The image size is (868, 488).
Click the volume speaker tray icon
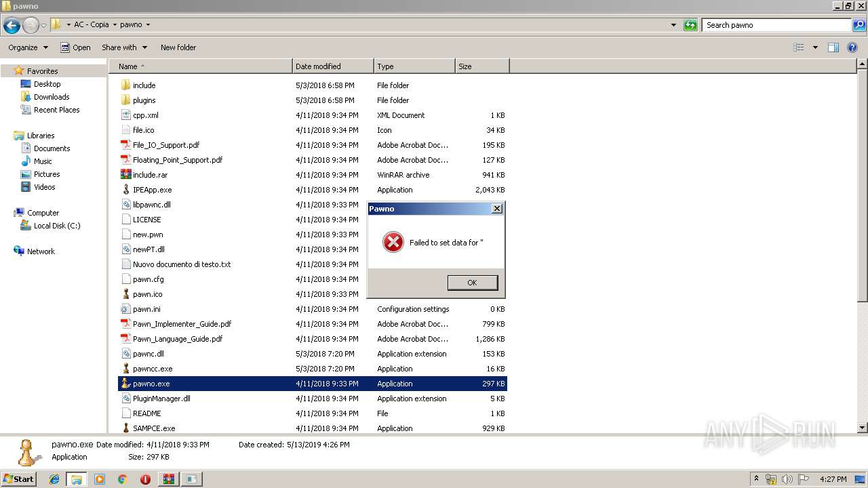click(787, 479)
